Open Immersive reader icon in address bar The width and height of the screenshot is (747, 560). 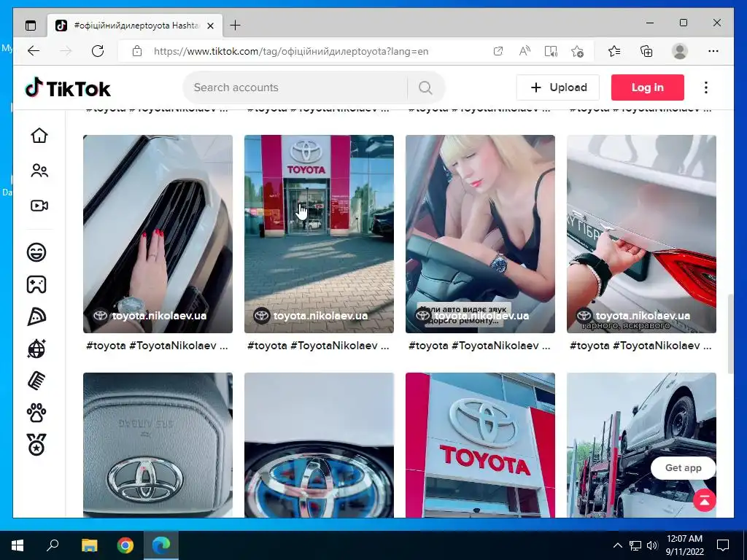(551, 51)
